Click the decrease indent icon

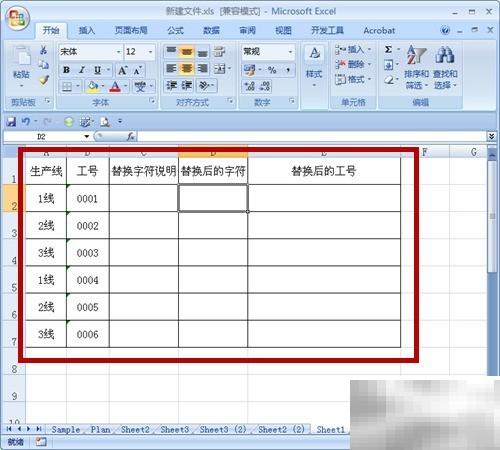172,86
